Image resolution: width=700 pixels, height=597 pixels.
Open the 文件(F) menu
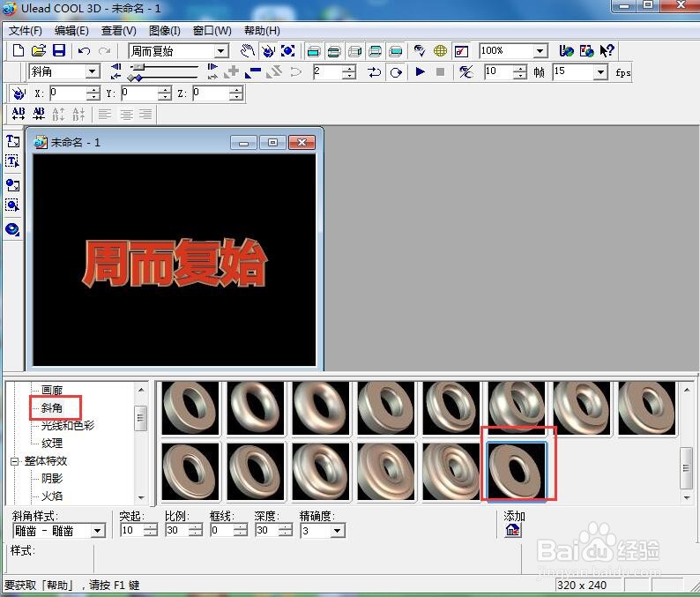pyautogui.click(x=26, y=30)
